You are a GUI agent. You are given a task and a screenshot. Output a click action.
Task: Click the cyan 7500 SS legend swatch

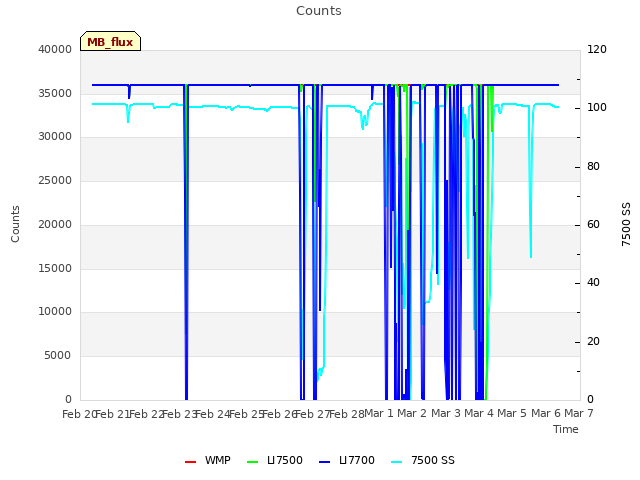pos(397,461)
